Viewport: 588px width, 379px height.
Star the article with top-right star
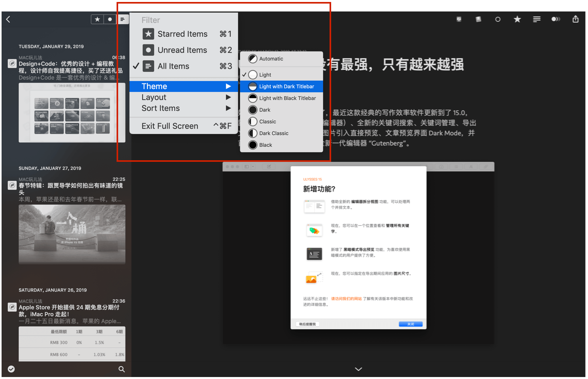pos(517,19)
